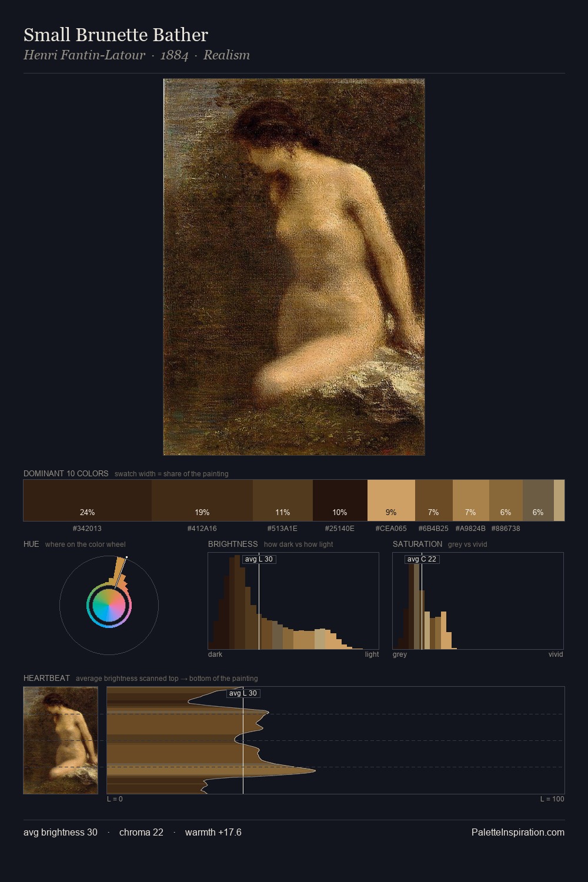
Task: Click the hex label #513A1E
Action: pos(282,529)
